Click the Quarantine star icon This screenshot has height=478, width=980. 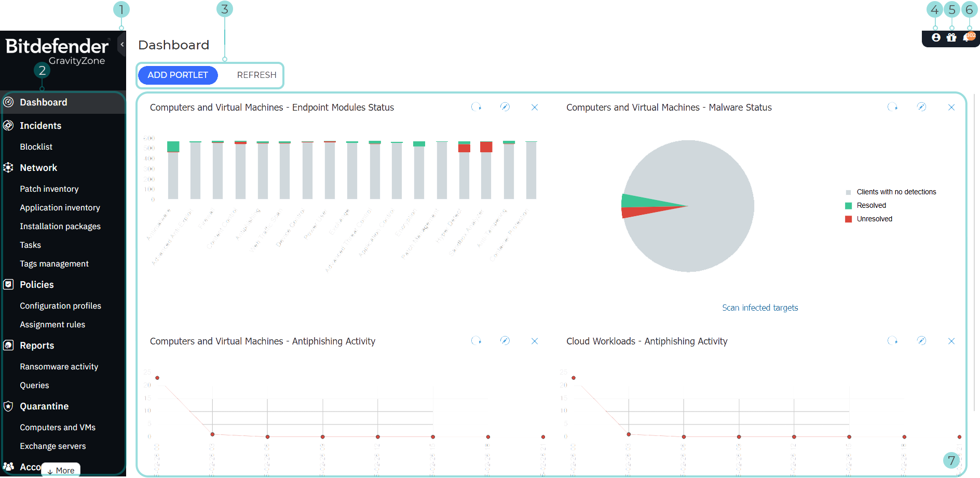[8, 406]
